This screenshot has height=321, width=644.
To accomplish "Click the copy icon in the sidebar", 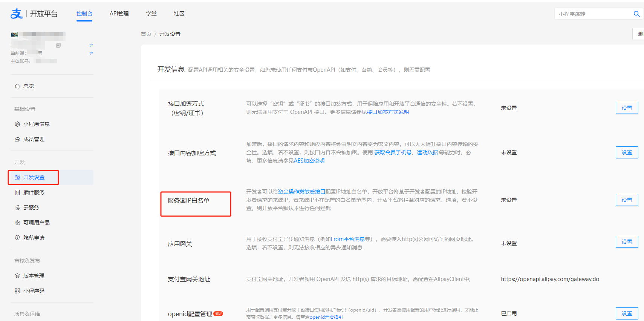I will (58, 45).
